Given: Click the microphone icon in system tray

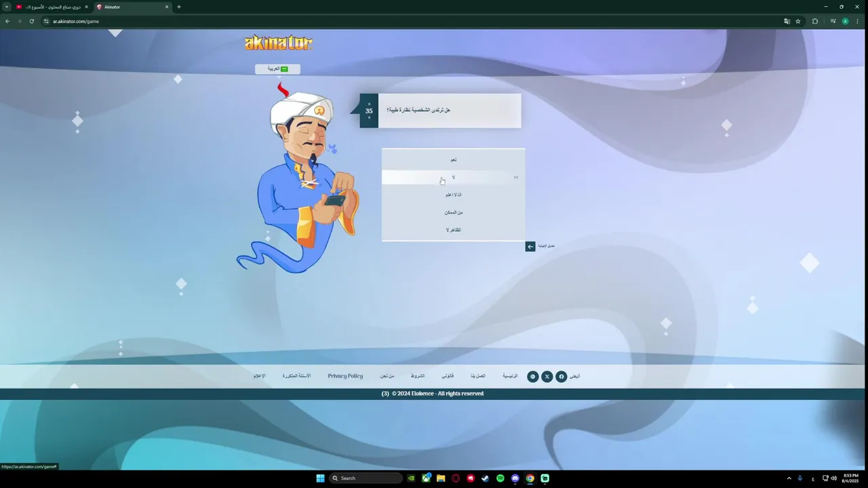Looking at the screenshot, I should (x=800, y=478).
